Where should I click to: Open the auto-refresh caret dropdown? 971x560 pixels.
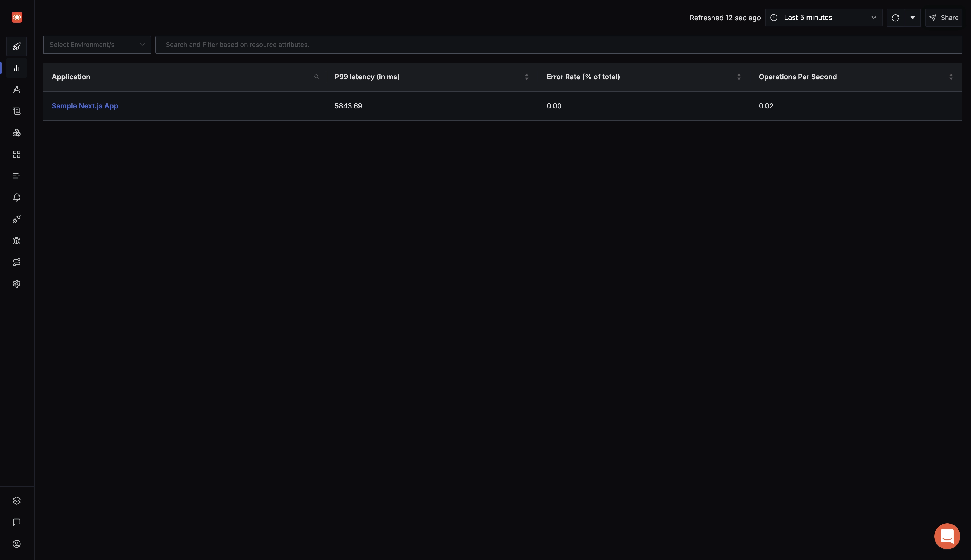912,18
